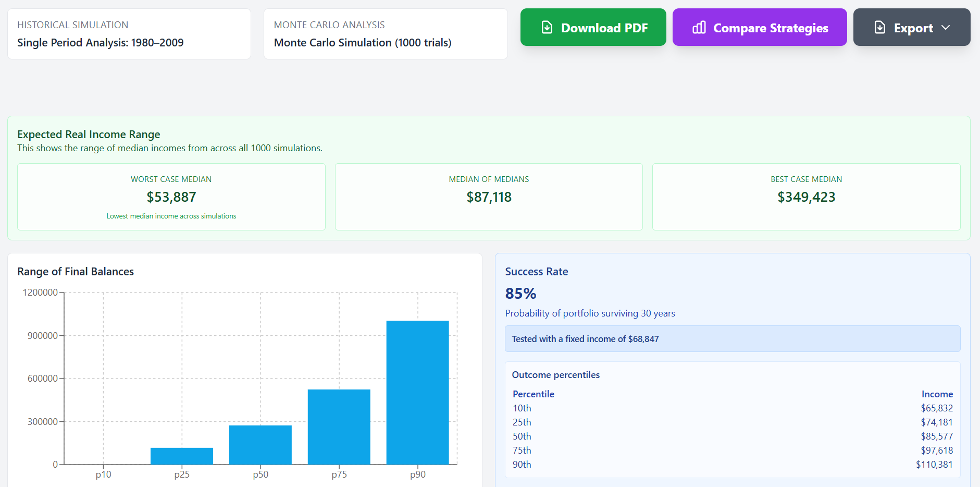The width and height of the screenshot is (980, 487).
Task: Select the p50 bar in final balances
Action: 260,445
